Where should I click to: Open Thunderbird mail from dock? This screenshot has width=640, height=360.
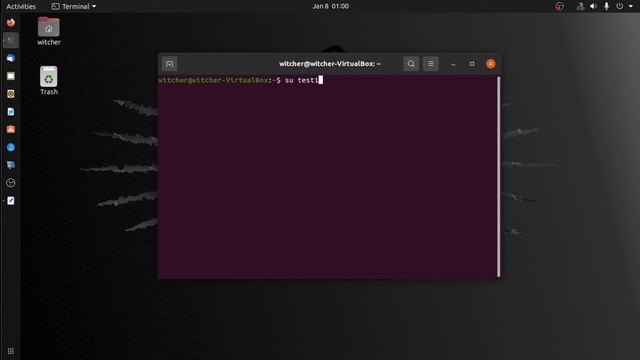click(x=11, y=58)
